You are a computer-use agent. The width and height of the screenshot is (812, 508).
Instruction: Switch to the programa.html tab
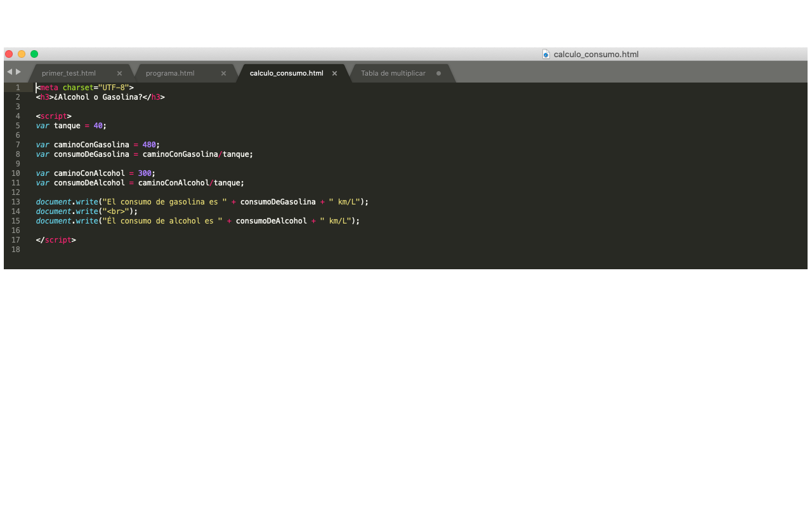[170, 73]
